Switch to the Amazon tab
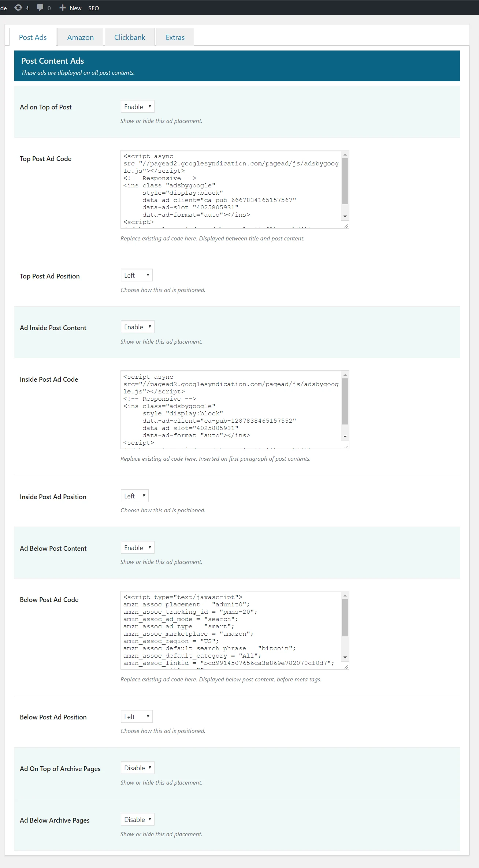 coord(80,37)
